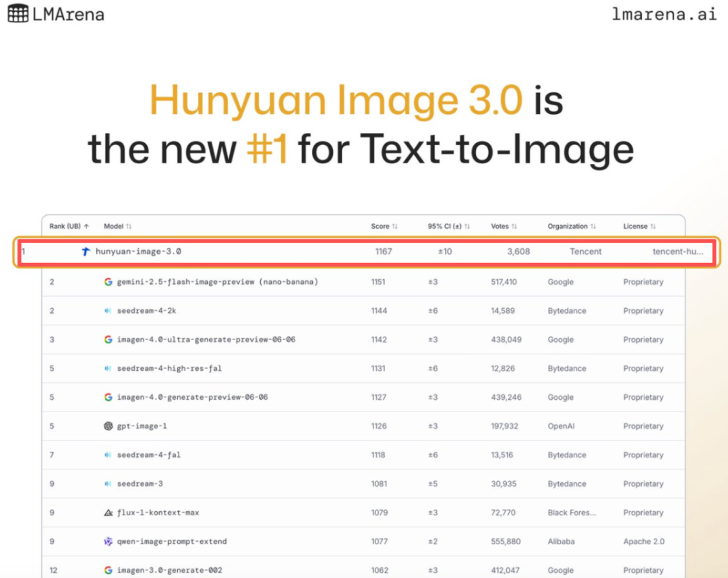The image size is (728, 578).
Task: Select seedream-3 model name
Action: click(x=140, y=484)
